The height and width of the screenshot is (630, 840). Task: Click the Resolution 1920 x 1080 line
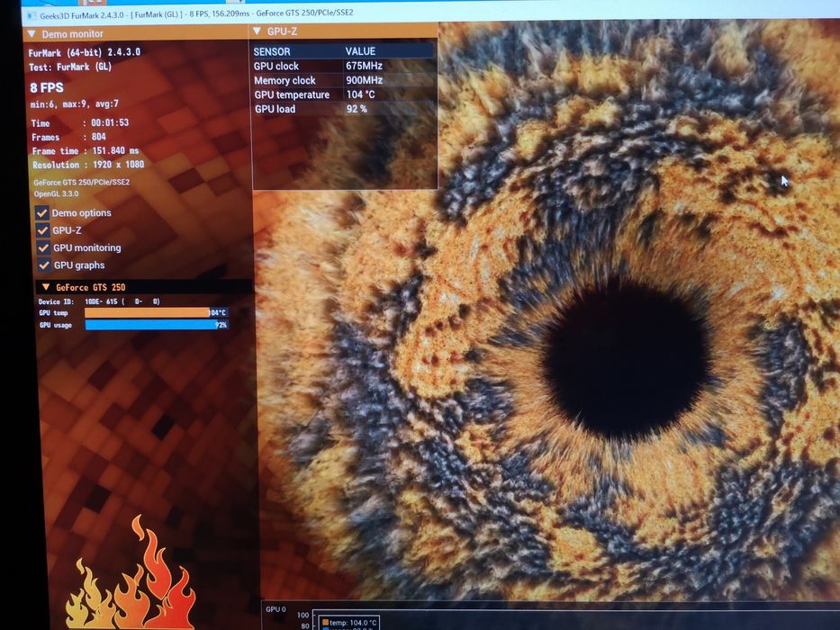coord(88,165)
